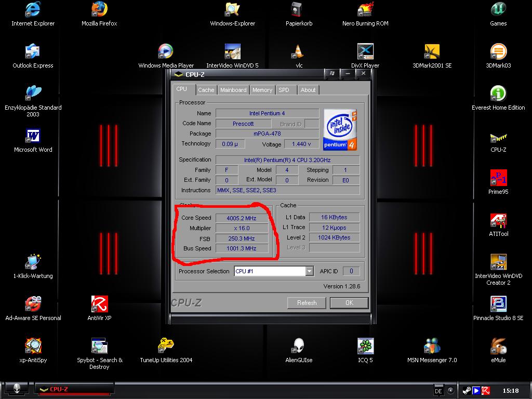This screenshot has width=532, height=399.
Task: Launch the Prime95 icon
Action: click(x=498, y=178)
